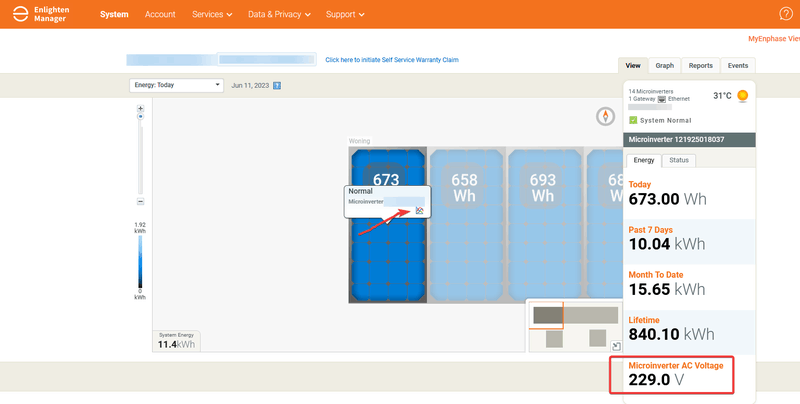Click the energy color scale bar

[140, 262]
